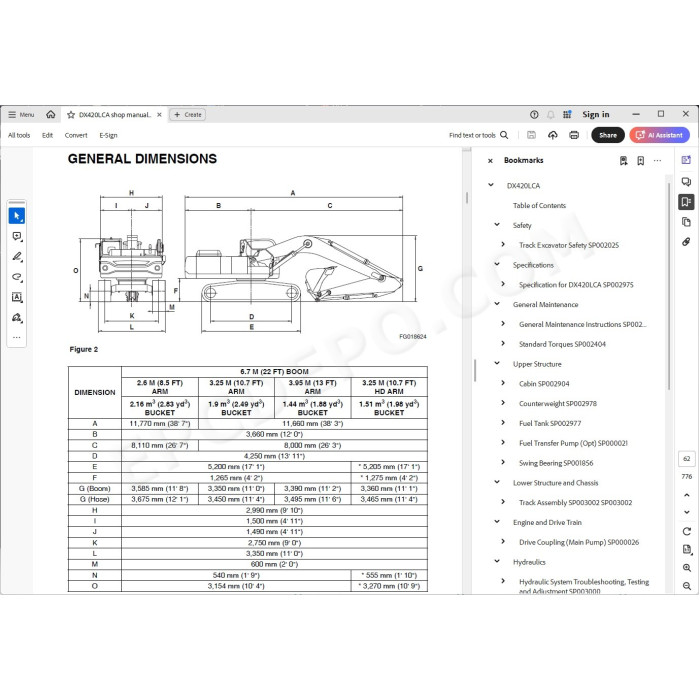The width and height of the screenshot is (700, 700).
Task: Click the Share button
Action: [608, 135]
